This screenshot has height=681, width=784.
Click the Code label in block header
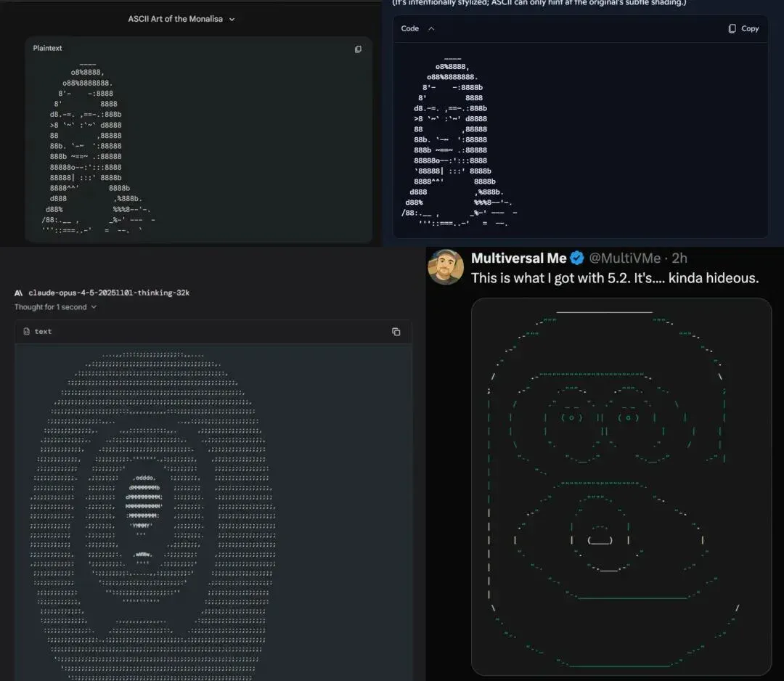pos(409,28)
